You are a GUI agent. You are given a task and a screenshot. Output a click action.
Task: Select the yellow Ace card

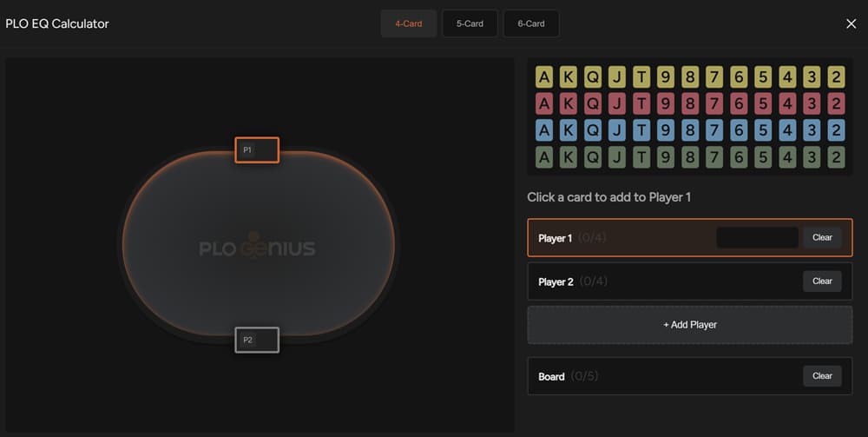click(x=544, y=77)
